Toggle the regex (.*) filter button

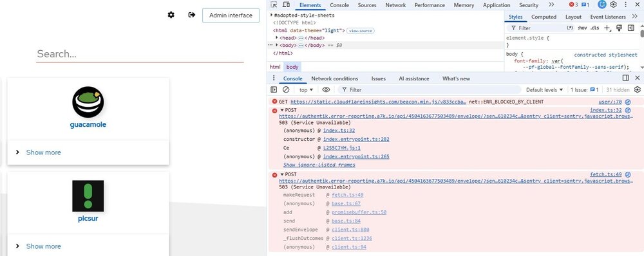570,28
